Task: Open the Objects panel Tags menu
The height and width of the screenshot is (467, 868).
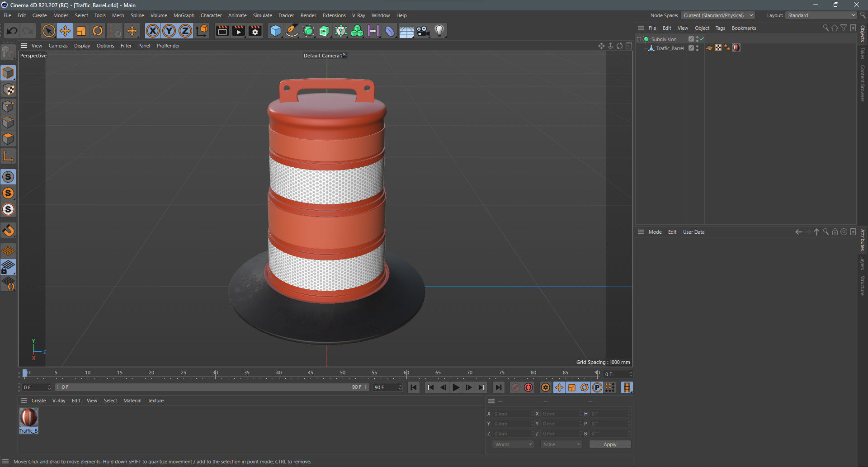Action: [720, 28]
